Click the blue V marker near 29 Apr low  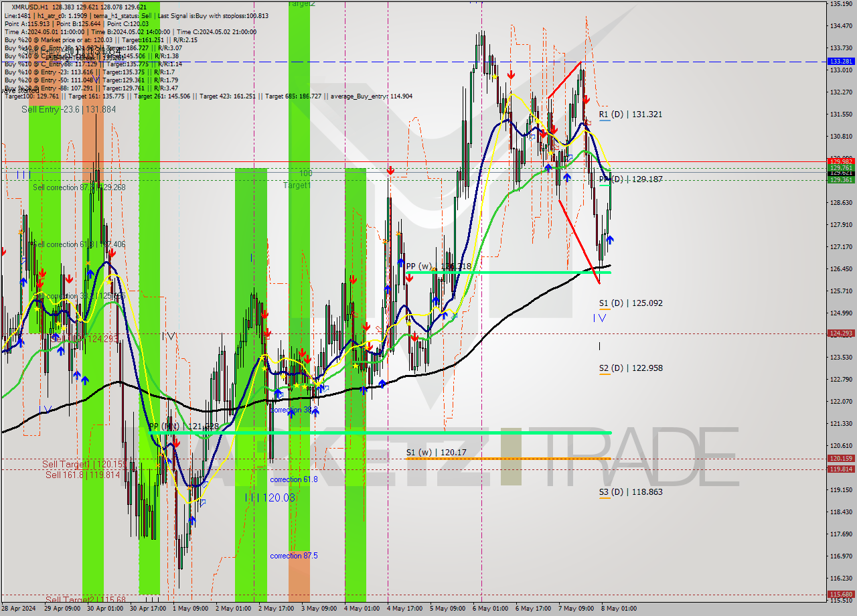[x=48, y=408]
